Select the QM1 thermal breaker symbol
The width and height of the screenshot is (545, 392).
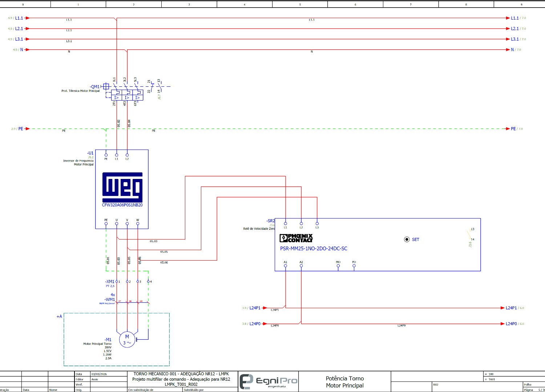pyautogui.click(x=126, y=95)
